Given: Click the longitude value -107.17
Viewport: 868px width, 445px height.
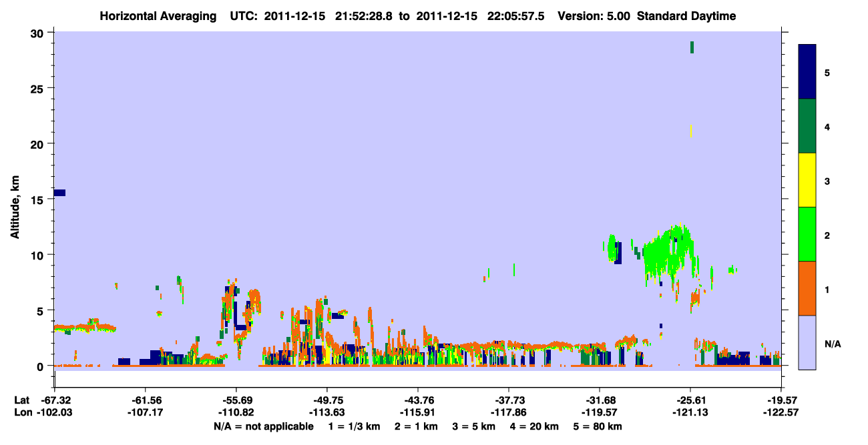Looking at the screenshot, I should pos(146,412).
